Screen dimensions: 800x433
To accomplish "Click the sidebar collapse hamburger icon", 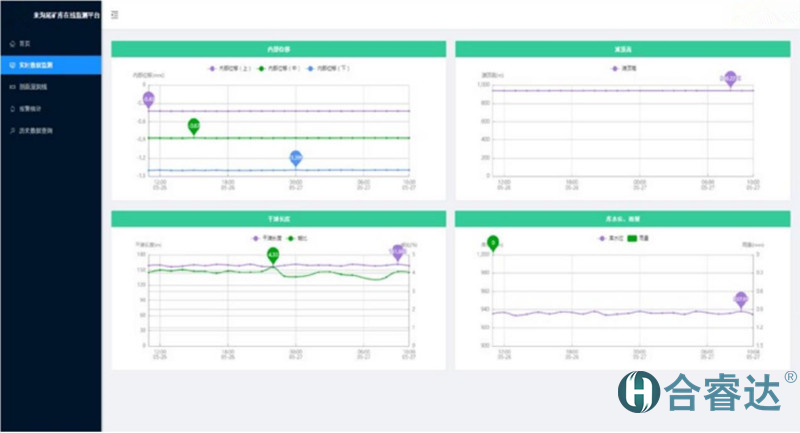I will [x=116, y=15].
